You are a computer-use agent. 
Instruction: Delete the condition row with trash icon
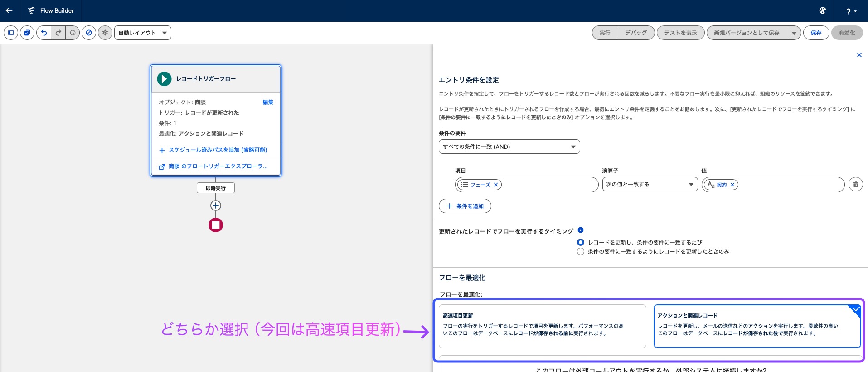click(x=856, y=184)
